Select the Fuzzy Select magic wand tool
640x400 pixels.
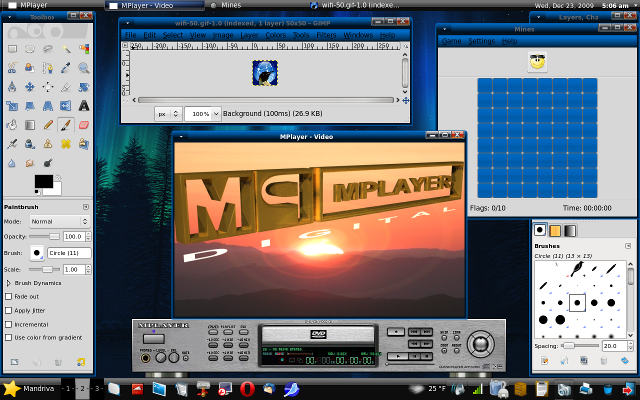tap(66, 49)
